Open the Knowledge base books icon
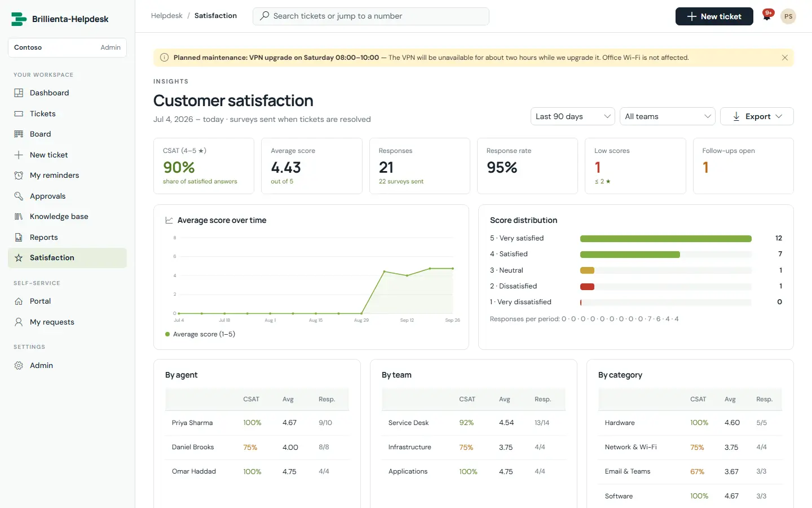812x508 pixels. pos(19,217)
